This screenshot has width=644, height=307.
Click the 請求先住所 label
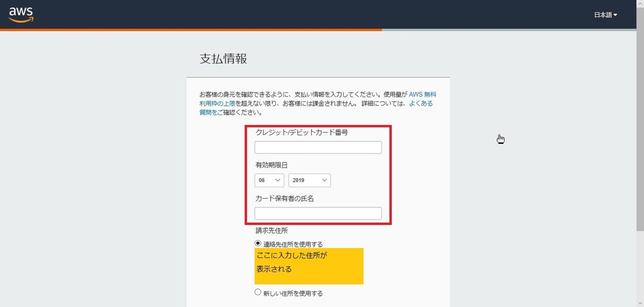point(272,231)
